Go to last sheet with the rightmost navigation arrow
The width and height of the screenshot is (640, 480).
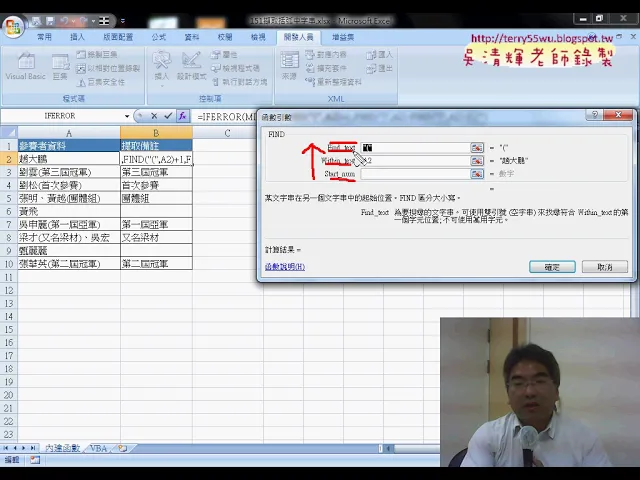pos(33,448)
